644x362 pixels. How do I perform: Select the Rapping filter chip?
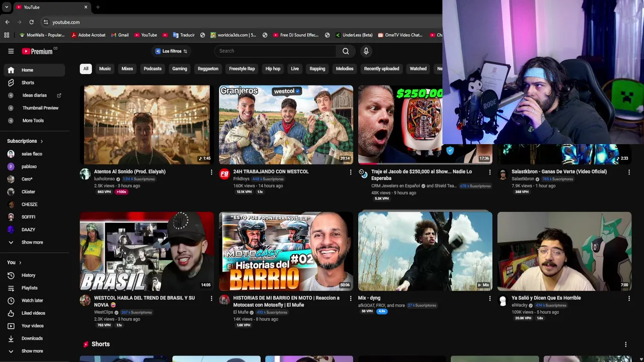pos(317,68)
